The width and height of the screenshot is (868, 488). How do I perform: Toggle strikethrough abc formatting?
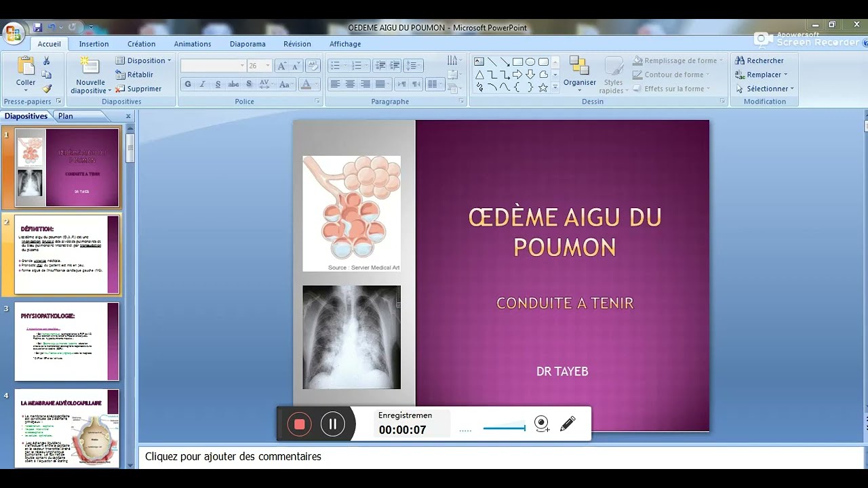[x=233, y=84]
